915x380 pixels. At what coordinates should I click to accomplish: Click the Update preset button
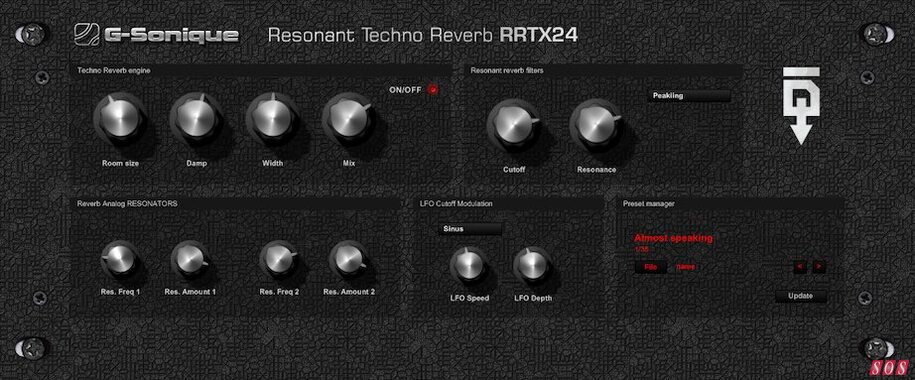(x=801, y=296)
